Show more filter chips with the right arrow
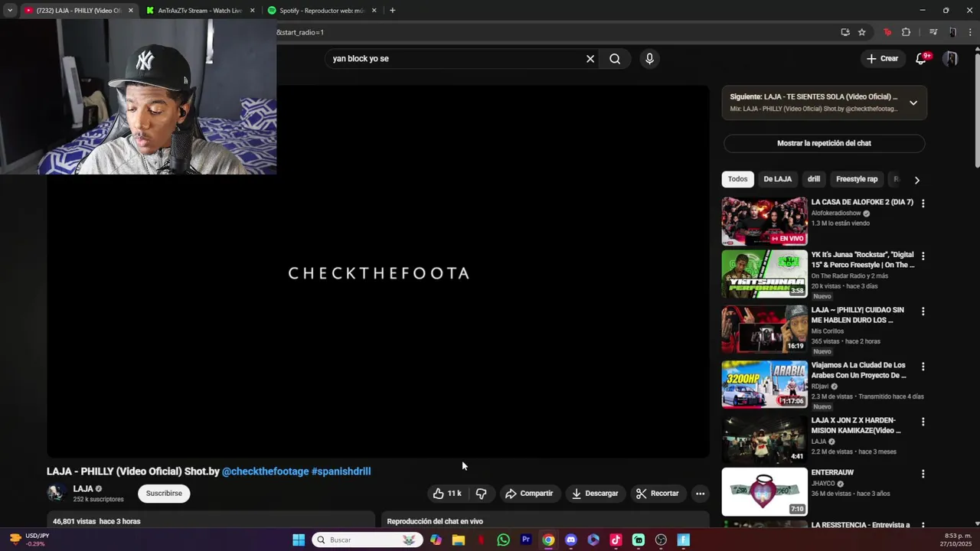980x551 pixels. pyautogui.click(x=916, y=180)
